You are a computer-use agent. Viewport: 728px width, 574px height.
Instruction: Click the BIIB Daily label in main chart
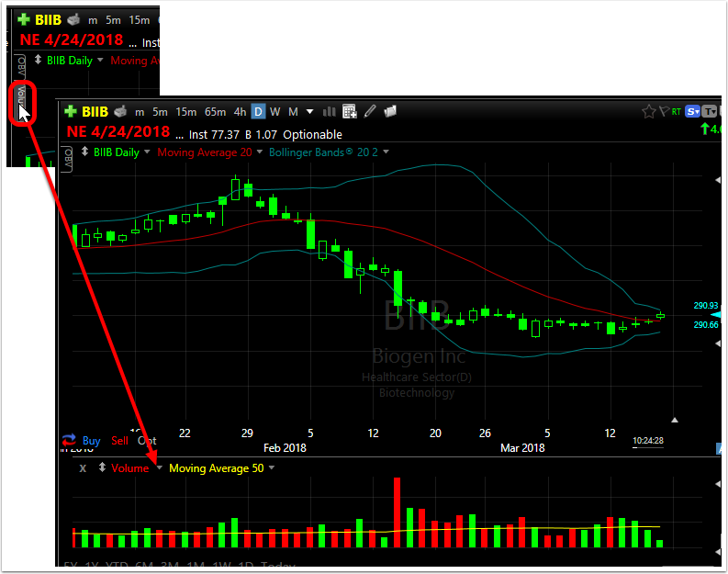pos(116,152)
